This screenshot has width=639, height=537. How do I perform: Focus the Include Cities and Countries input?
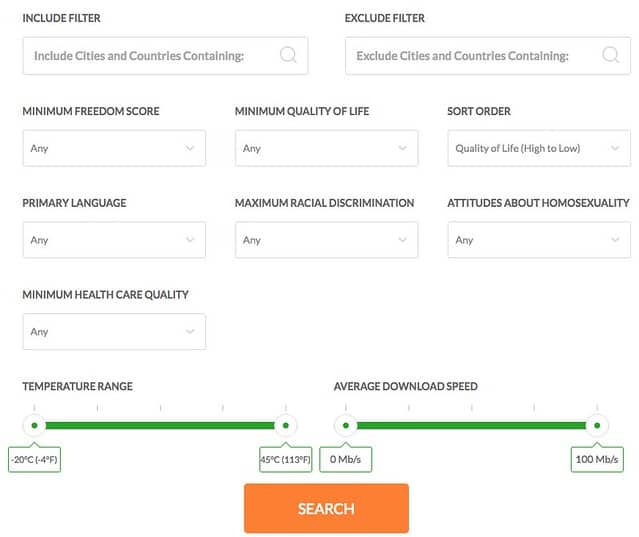[x=165, y=56]
